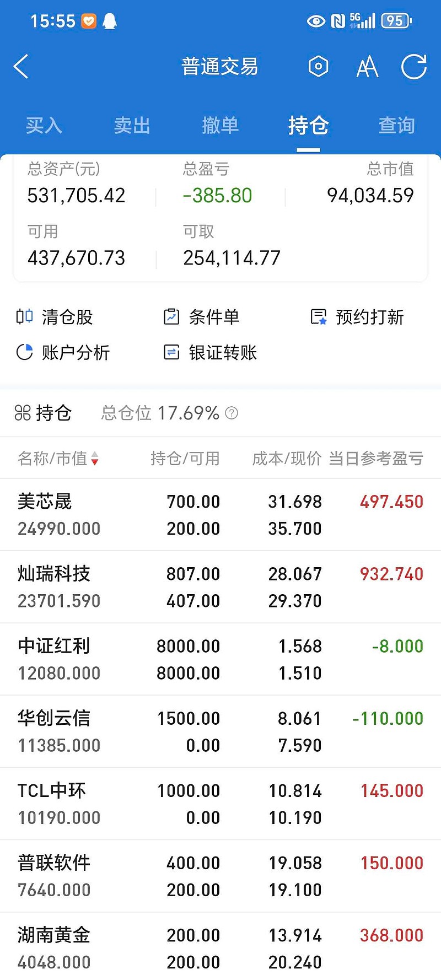Tap the 15:55 clock in status bar
441x980 pixels.
[x=53, y=21]
